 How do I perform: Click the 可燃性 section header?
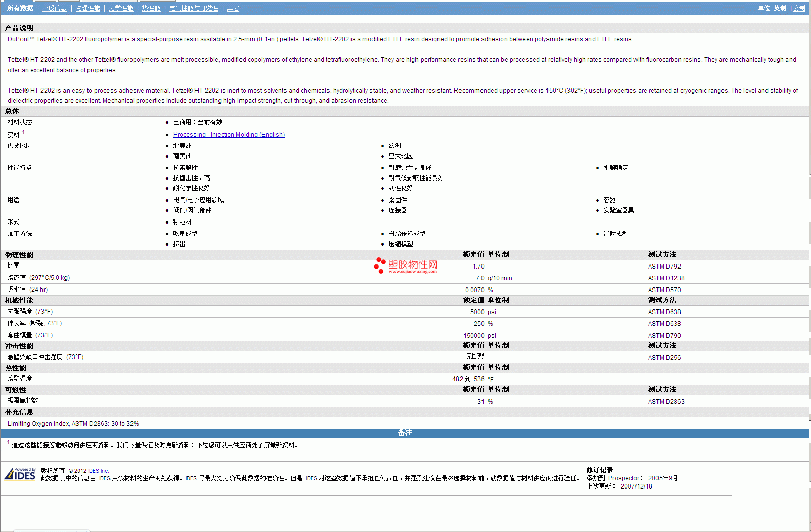tap(15, 390)
